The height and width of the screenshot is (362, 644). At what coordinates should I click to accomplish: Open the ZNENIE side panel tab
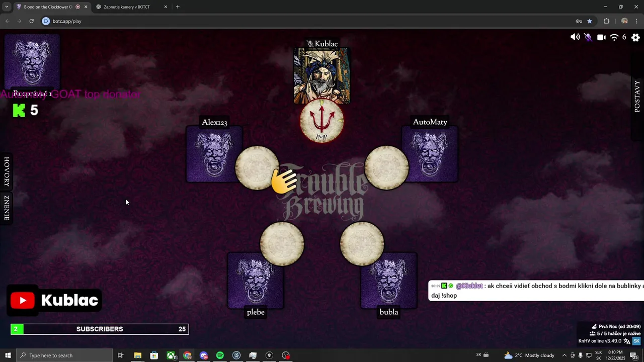pyautogui.click(x=7, y=208)
